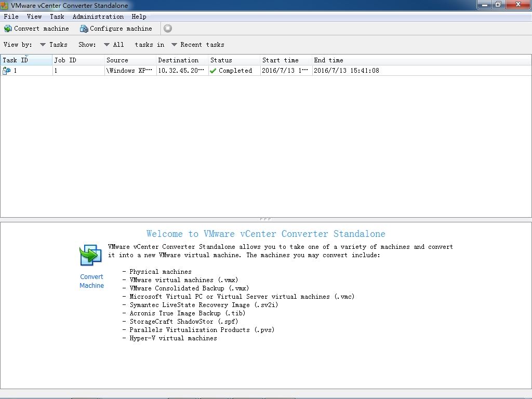The image size is (532, 399).
Task: Click the Configure machine toolbar icon
Action: click(x=84, y=29)
